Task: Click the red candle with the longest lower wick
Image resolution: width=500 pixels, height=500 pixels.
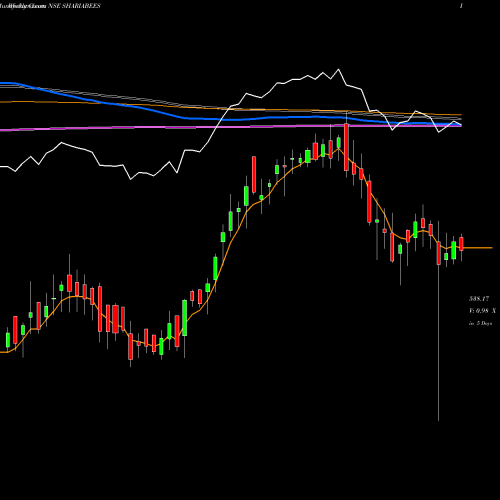Action: pyautogui.click(x=438, y=253)
